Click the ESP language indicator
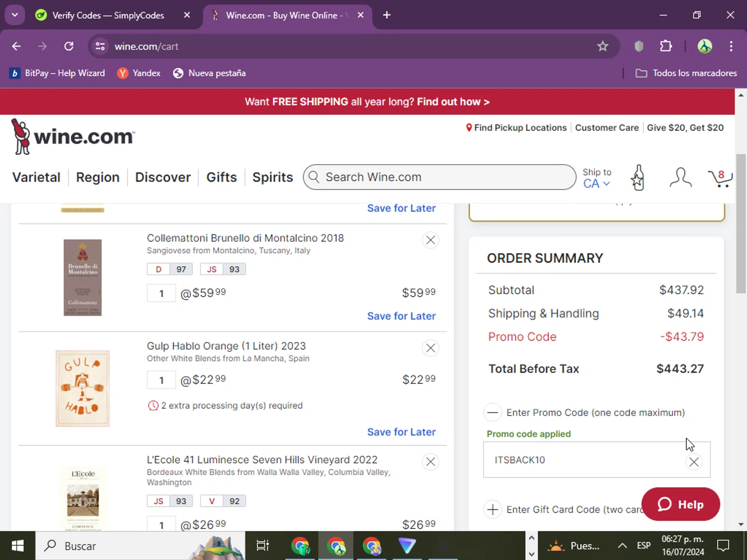 click(643, 546)
